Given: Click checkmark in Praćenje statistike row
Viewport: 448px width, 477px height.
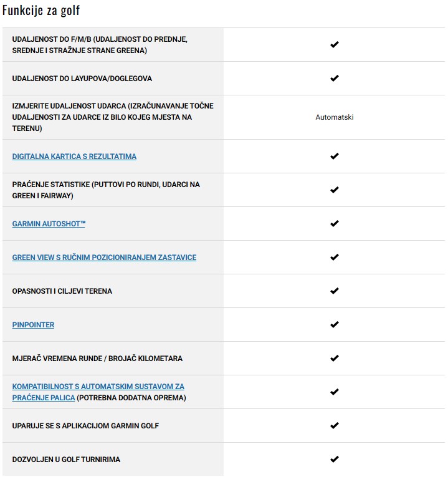Looking at the screenshot, I should pyautogui.click(x=335, y=190).
